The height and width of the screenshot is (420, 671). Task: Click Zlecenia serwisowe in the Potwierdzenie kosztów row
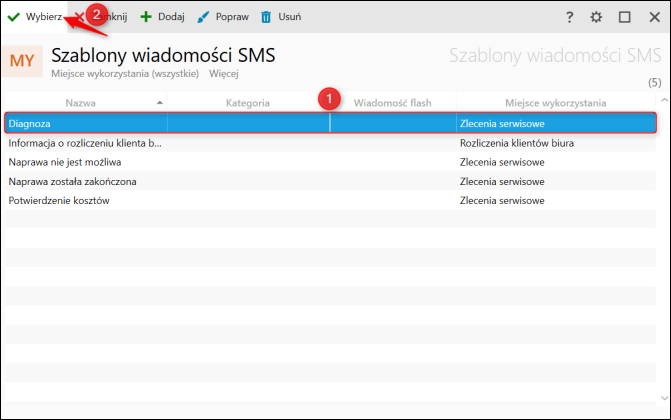(502, 201)
